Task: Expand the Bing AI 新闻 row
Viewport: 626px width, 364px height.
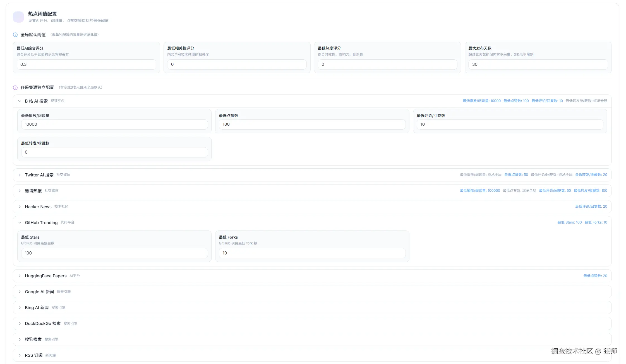Action: 20,308
